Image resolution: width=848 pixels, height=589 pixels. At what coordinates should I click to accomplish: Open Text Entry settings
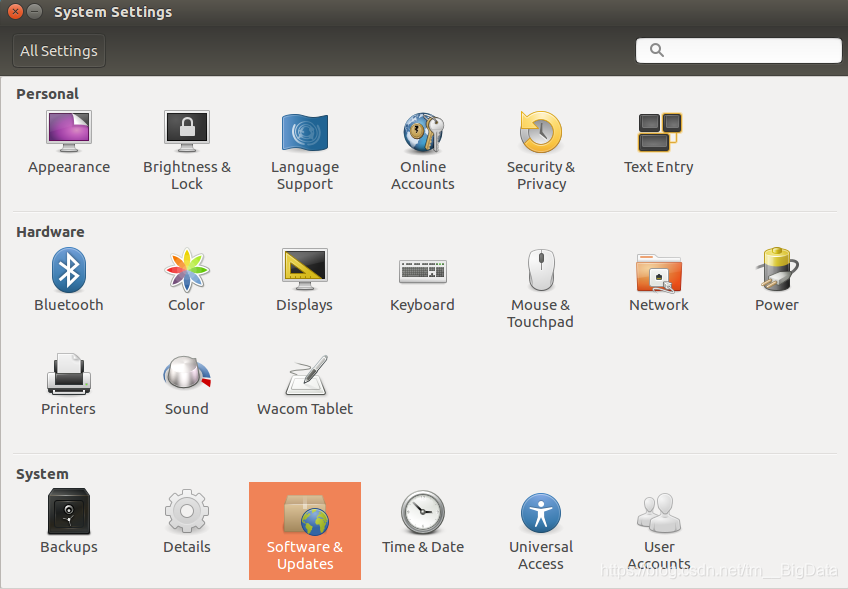click(659, 143)
